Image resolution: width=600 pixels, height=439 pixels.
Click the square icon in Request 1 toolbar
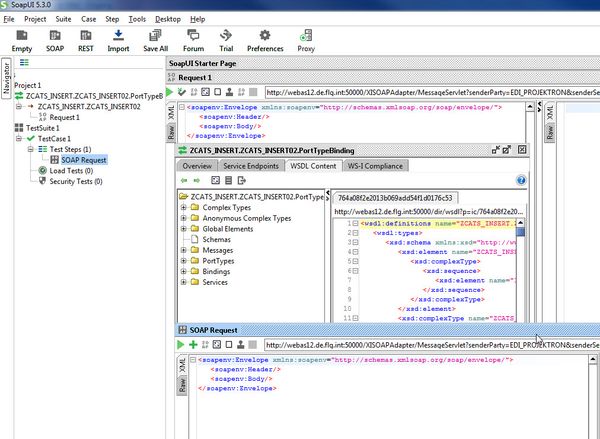click(218, 92)
